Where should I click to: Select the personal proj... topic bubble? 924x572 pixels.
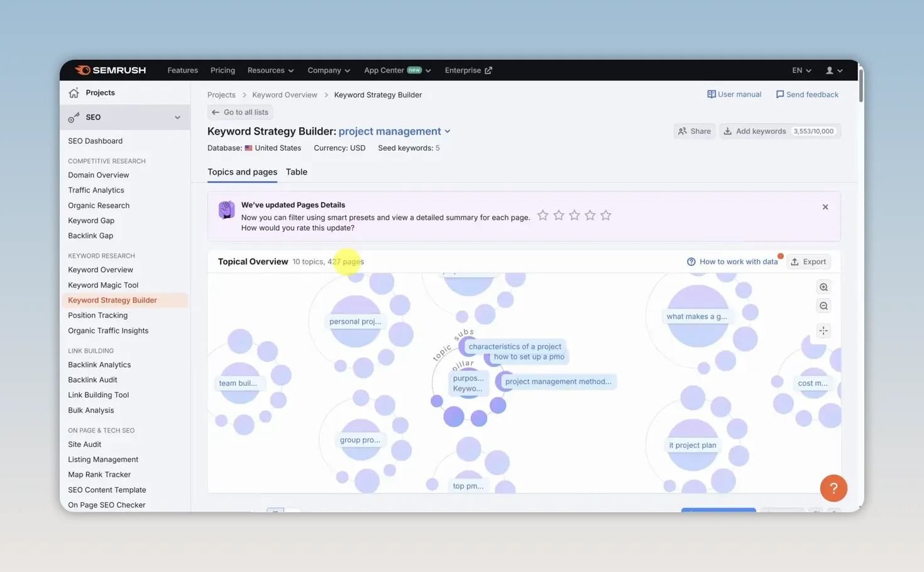(355, 321)
